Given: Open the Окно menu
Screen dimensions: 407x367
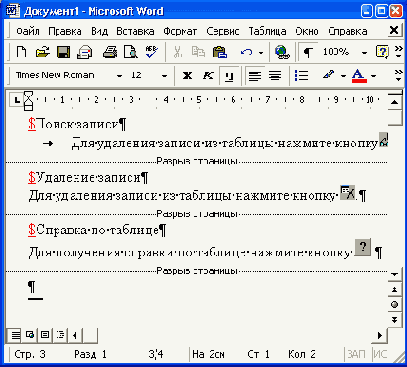Looking at the screenshot, I should (307, 31).
